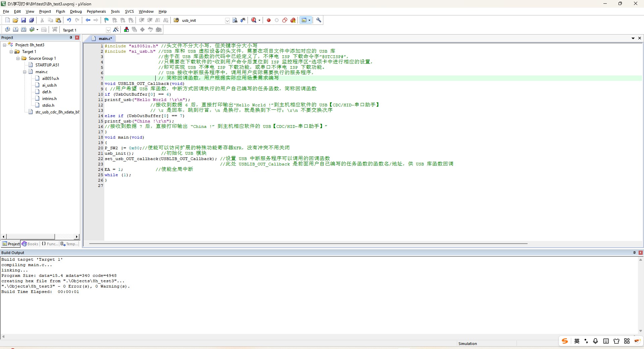Screen dimensions: 644x349
Task: Create a new file from toolbar
Action: click(7, 20)
